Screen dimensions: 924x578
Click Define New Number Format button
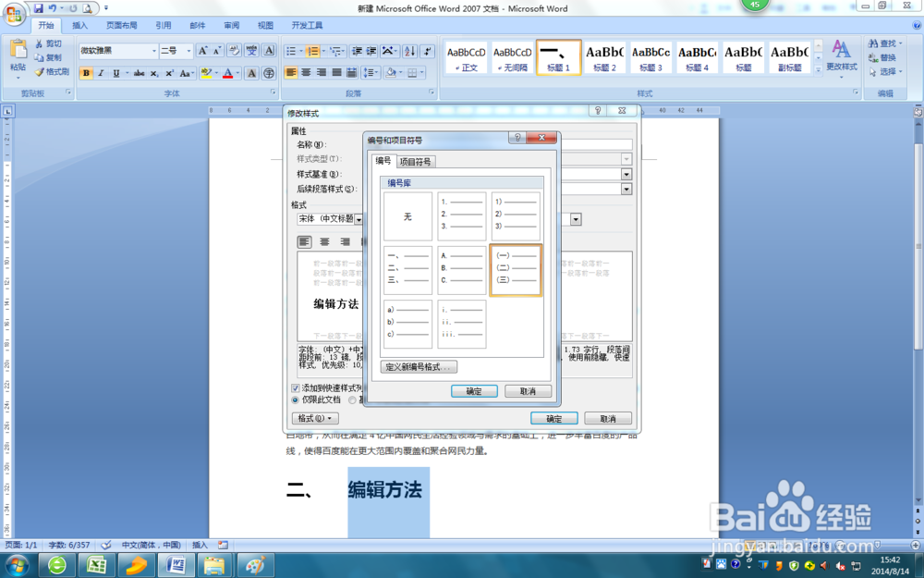419,367
